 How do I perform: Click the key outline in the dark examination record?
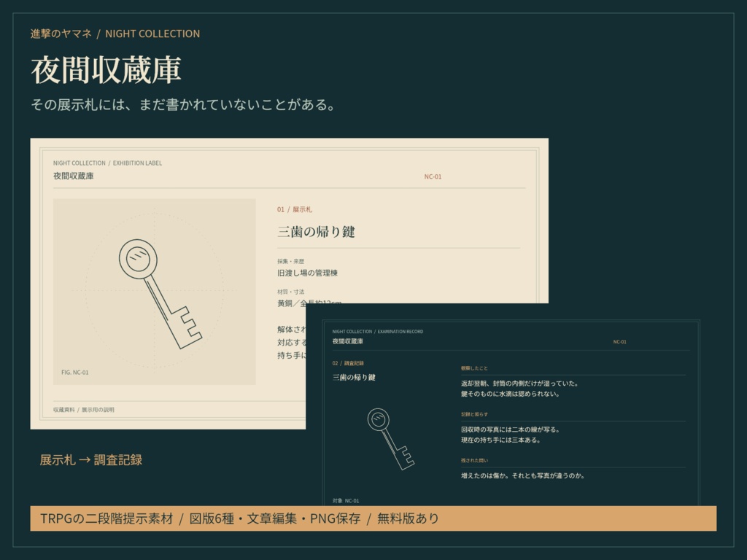point(391,439)
